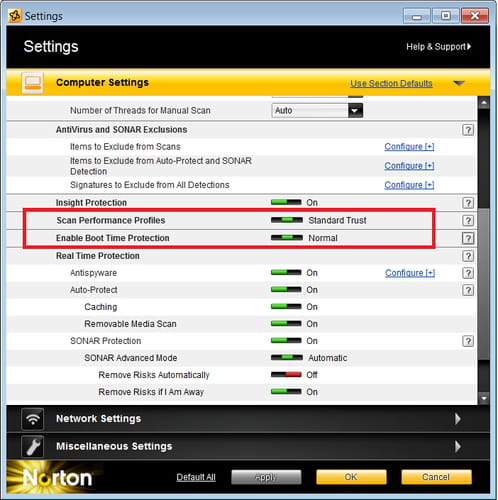Viewport: 498px width, 500px height.
Task: Collapse the Computer Settings section arrow
Action: tap(459, 83)
